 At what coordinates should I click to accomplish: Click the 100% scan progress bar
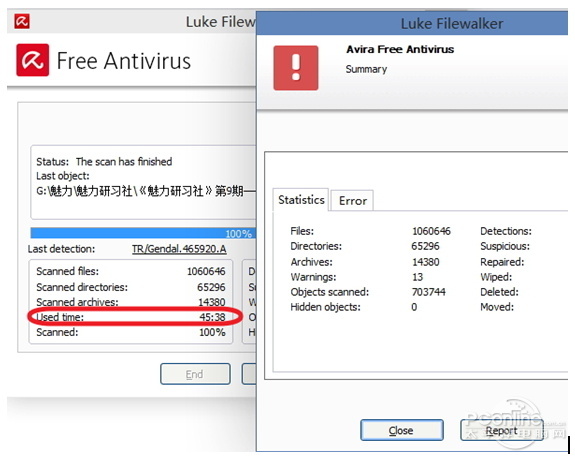(143, 233)
